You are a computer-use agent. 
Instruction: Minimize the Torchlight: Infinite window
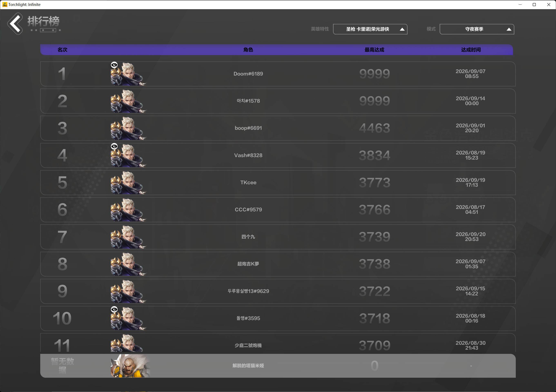point(520,5)
